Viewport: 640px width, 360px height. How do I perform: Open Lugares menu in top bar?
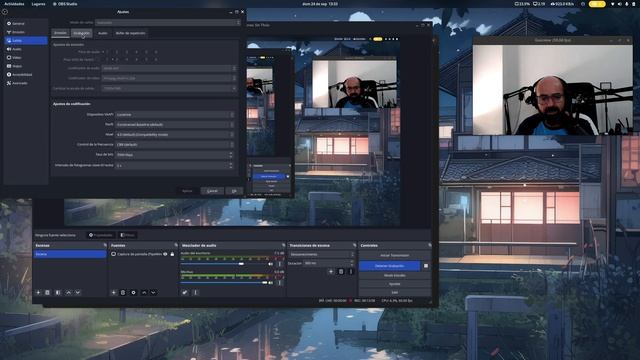click(38, 4)
